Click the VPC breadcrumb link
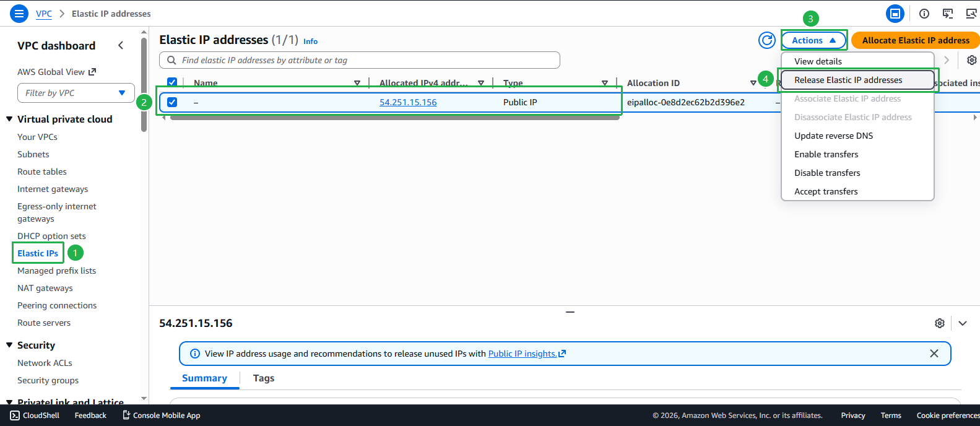The image size is (980, 426). (44, 14)
